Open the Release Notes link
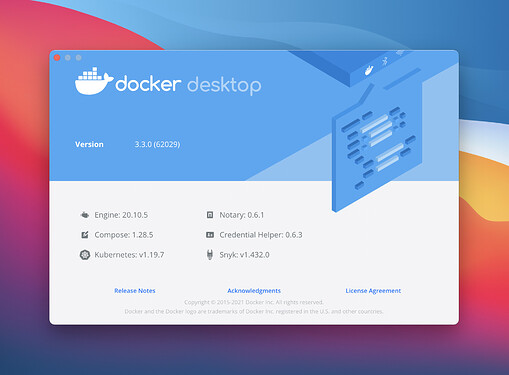The height and width of the screenshot is (375, 509). (135, 291)
